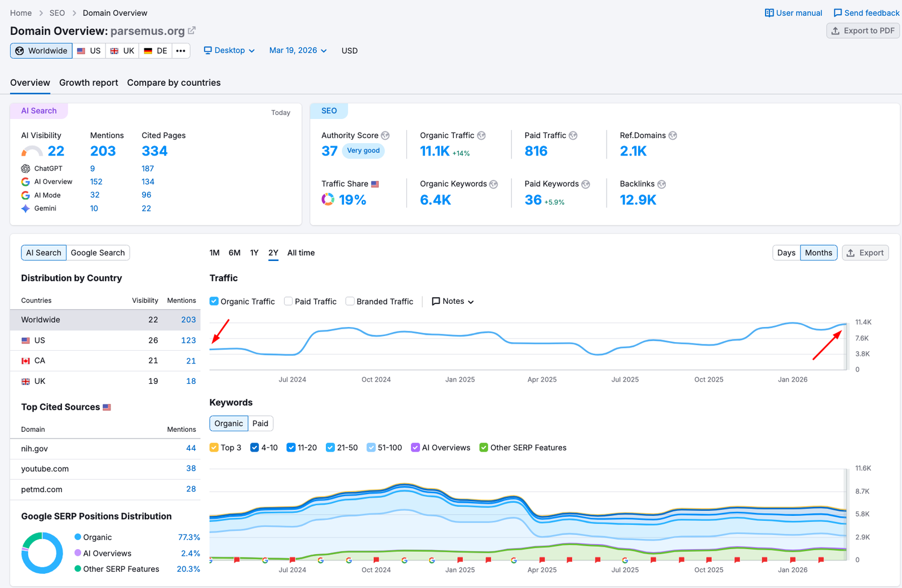Enable the Branded Traffic checkbox

(350, 301)
